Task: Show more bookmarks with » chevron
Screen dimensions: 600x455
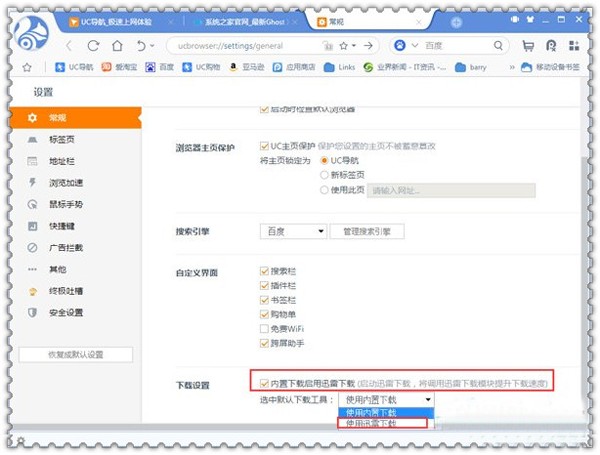Action: tap(512, 67)
